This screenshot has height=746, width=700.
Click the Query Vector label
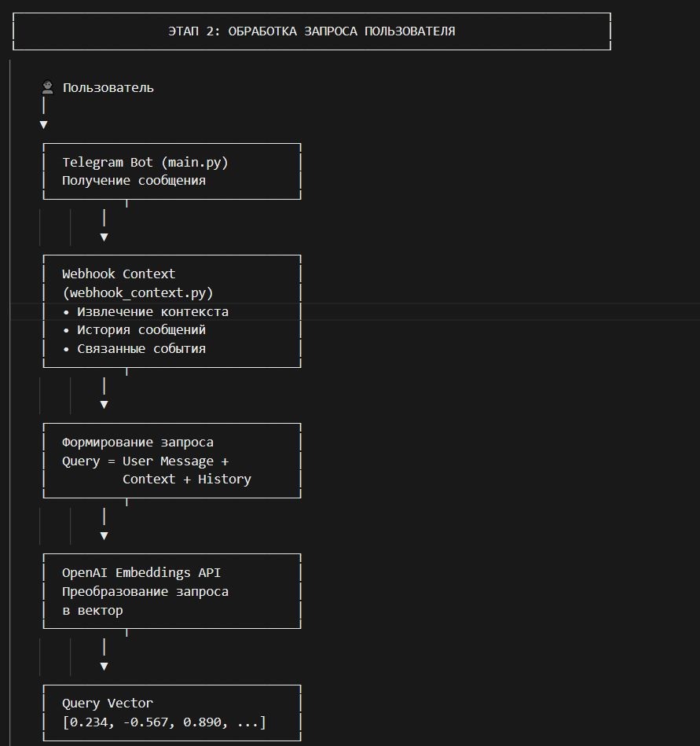point(108,703)
